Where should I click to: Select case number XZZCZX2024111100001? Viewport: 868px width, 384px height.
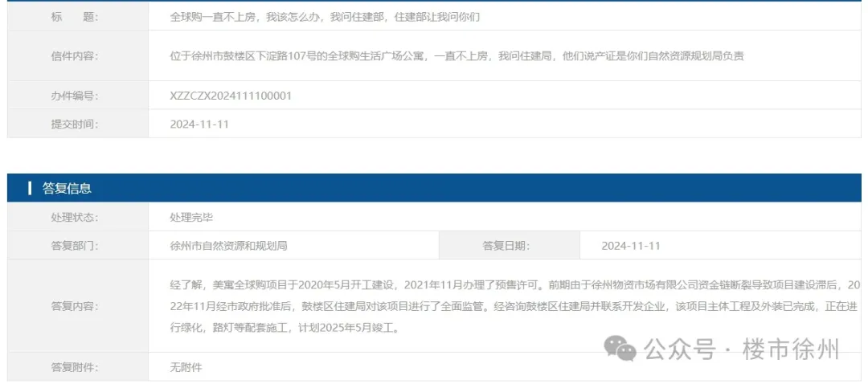pos(231,96)
